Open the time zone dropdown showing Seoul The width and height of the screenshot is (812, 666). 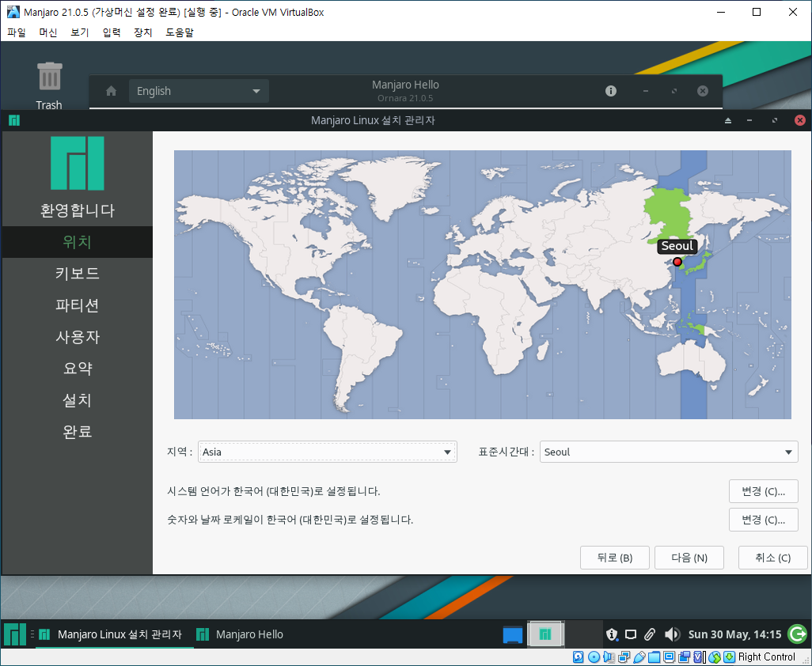(669, 452)
